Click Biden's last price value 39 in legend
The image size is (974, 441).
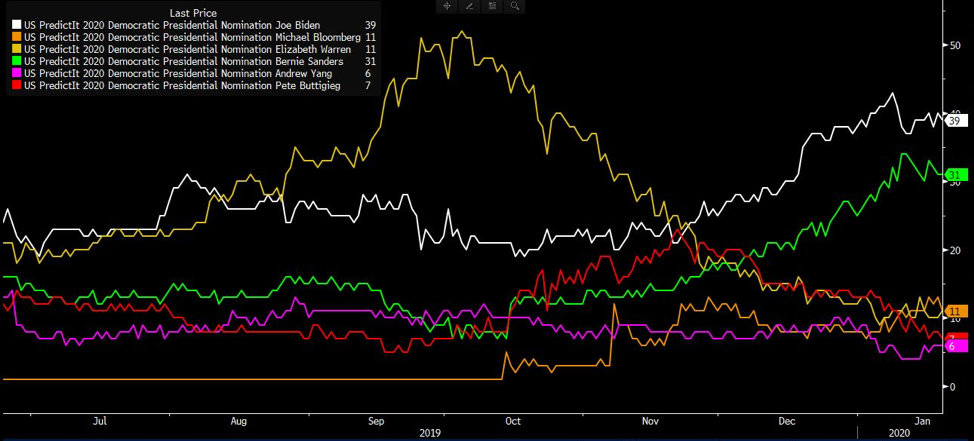pyautogui.click(x=371, y=25)
